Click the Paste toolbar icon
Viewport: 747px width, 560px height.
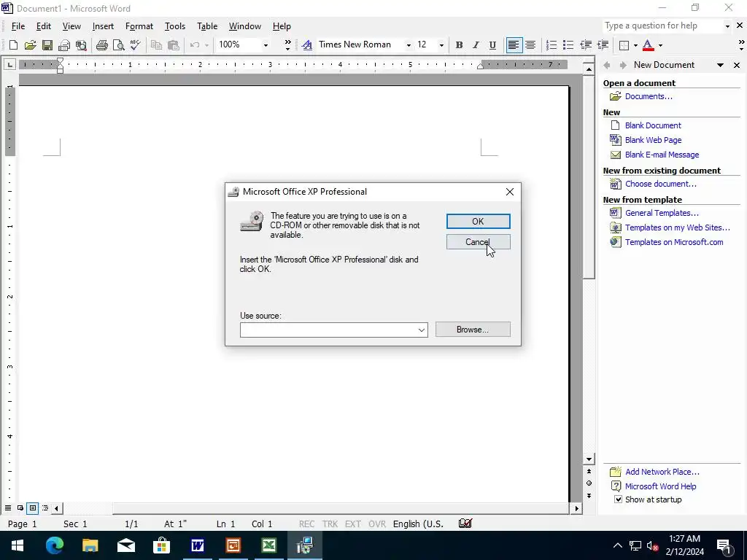point(174,45)
